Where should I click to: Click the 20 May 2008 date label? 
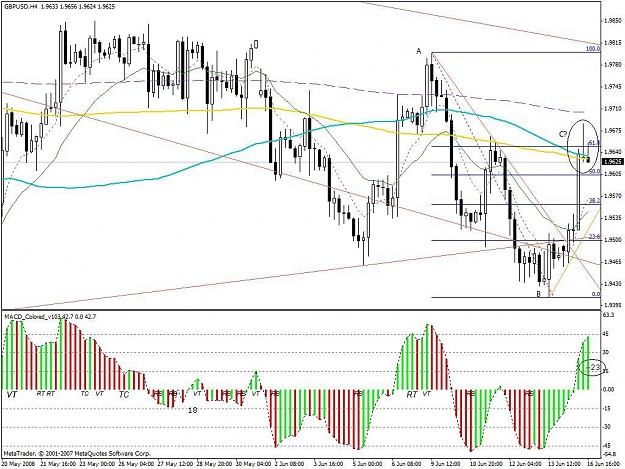(x=18, y=464)
